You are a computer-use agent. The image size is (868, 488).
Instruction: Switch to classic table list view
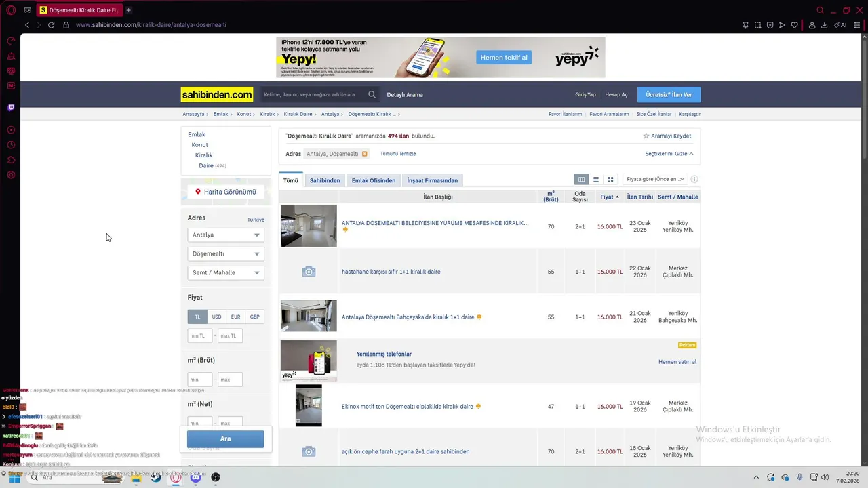[581, 180]
